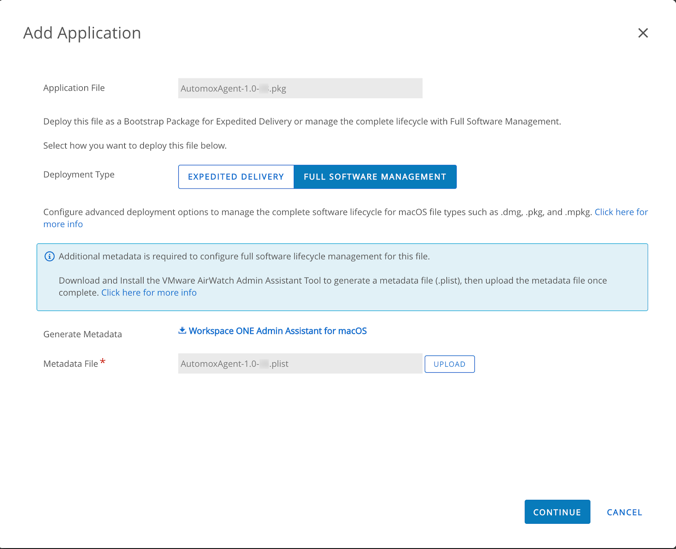Open 'Click here for more info' in blue notice

pos(149,292)
